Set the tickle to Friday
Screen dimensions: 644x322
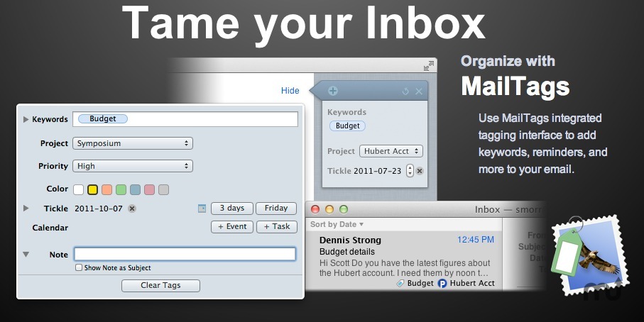tap(276, 209)
